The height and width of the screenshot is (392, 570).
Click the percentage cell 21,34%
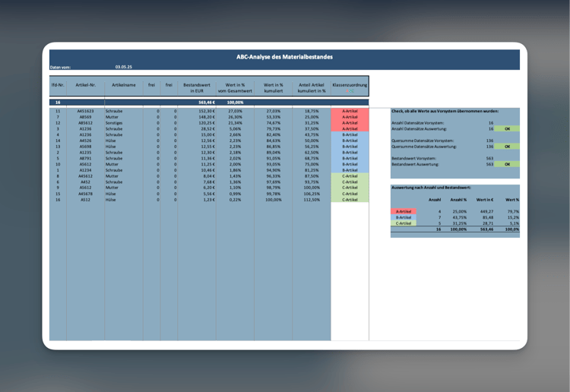[x=235, y=123]
